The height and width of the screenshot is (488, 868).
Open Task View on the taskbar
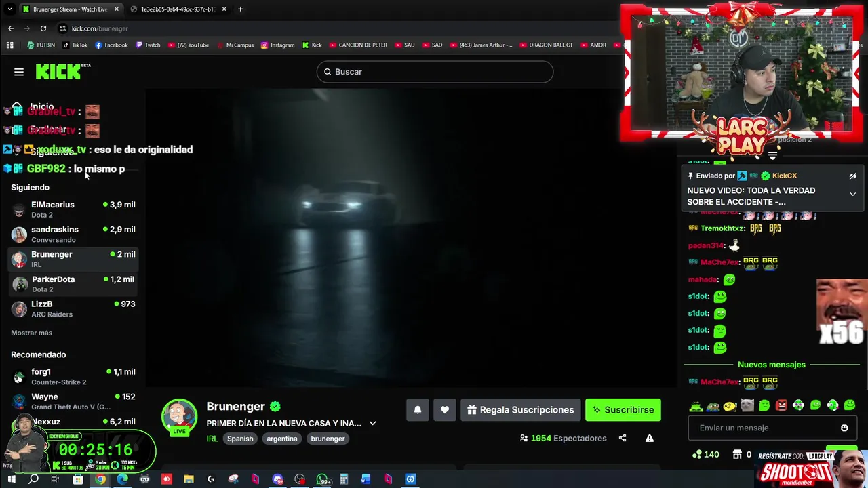[x=55, y=479]
